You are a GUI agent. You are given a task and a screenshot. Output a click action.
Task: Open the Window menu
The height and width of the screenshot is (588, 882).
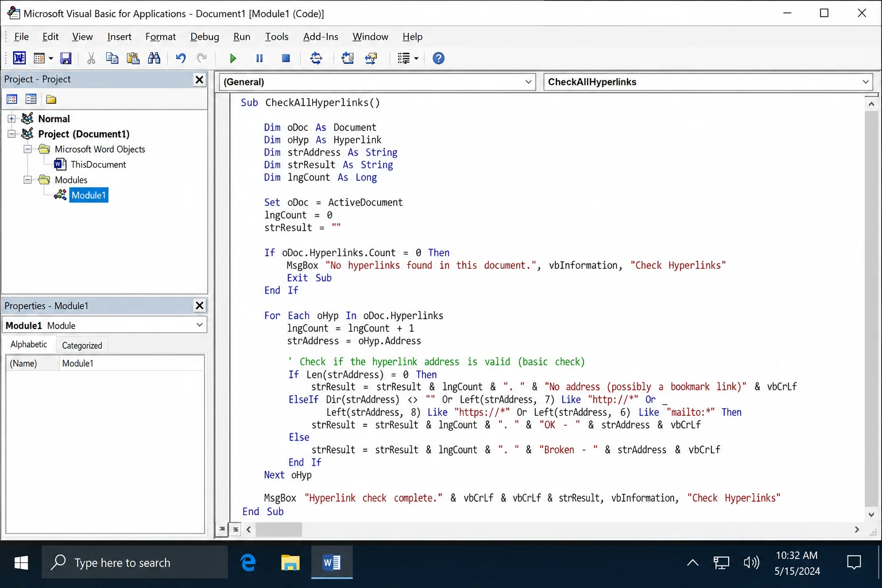tap(370, 37)
